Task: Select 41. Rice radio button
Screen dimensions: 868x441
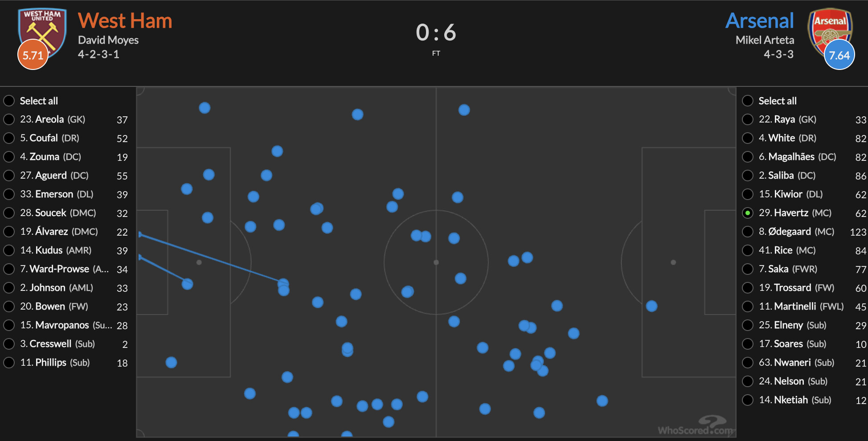Action: point(748,250)
